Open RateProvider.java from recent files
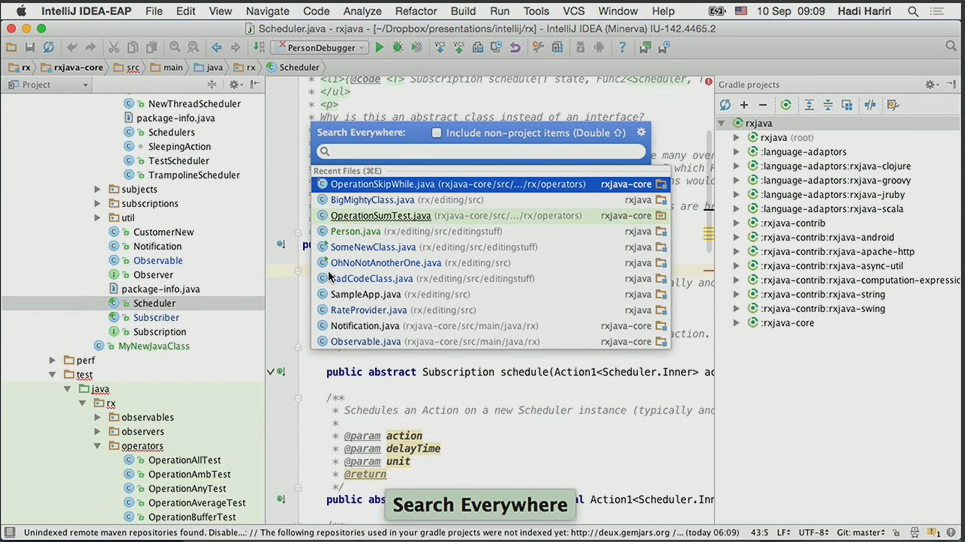This screenshot has height=542, width=965. 491,310
